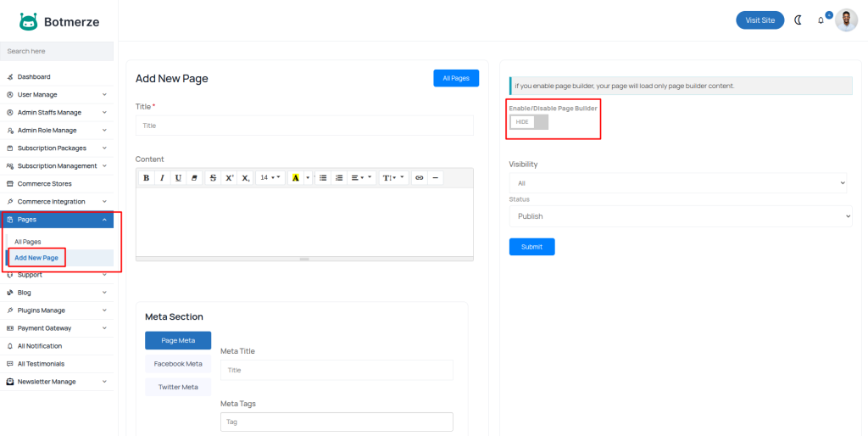Insert horizontal rule with the dash icon
This screenshot has width=868, height=436.
(x=435, y=178)
